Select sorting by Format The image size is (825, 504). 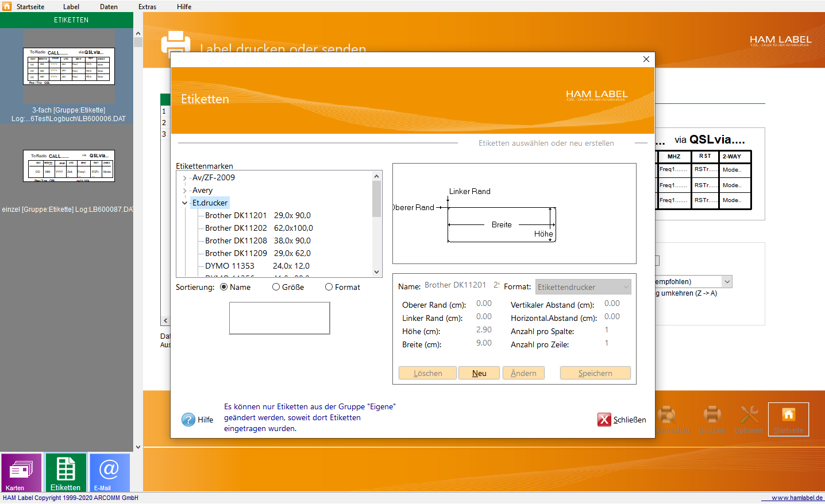(x=329, y=287)
